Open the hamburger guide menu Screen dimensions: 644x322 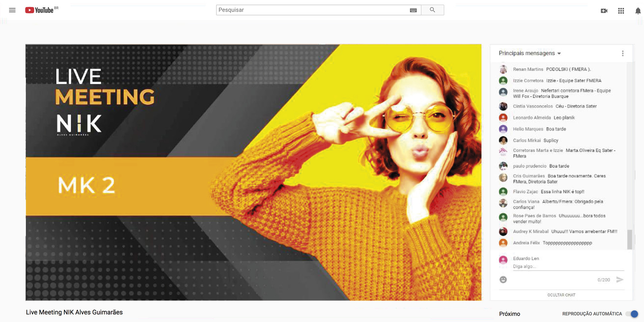[12, 10]
